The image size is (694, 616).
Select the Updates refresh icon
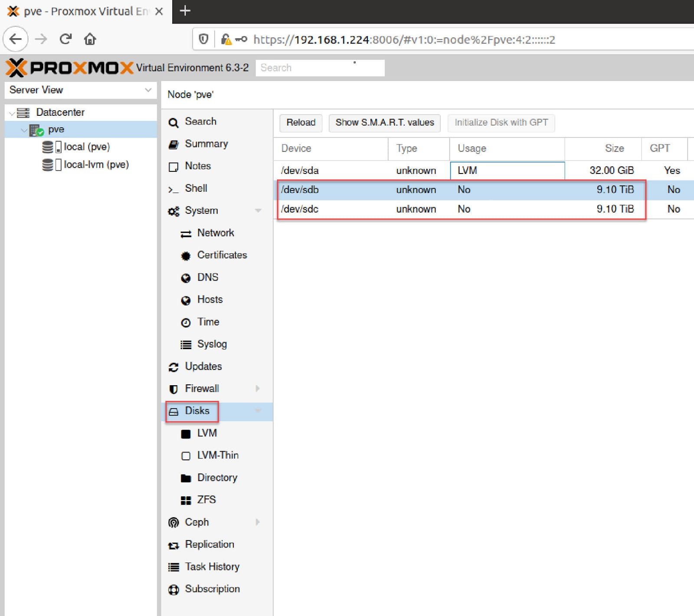pyautogui.click(x=174, y=367)
